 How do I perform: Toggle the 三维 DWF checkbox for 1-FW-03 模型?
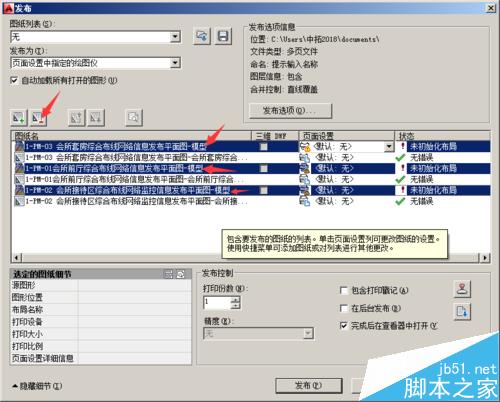point(264,147)
